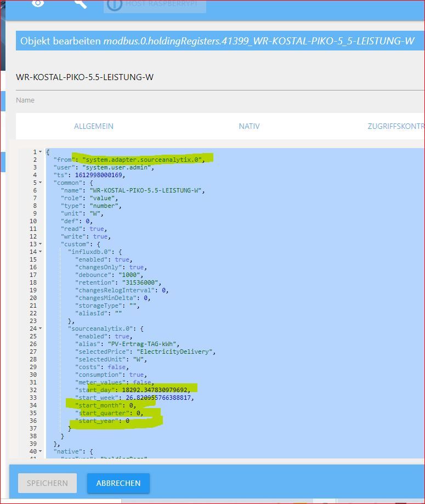Click the start_day value 18292.347830979692
Viewport: 425px width, 504px height.
154,390
